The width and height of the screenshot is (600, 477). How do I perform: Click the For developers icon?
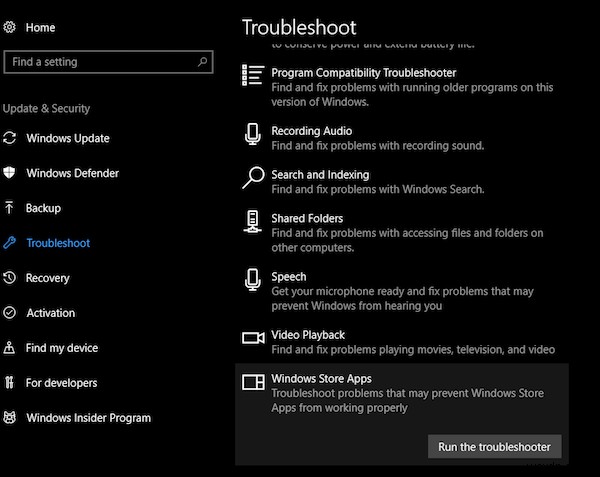(10, 383)
